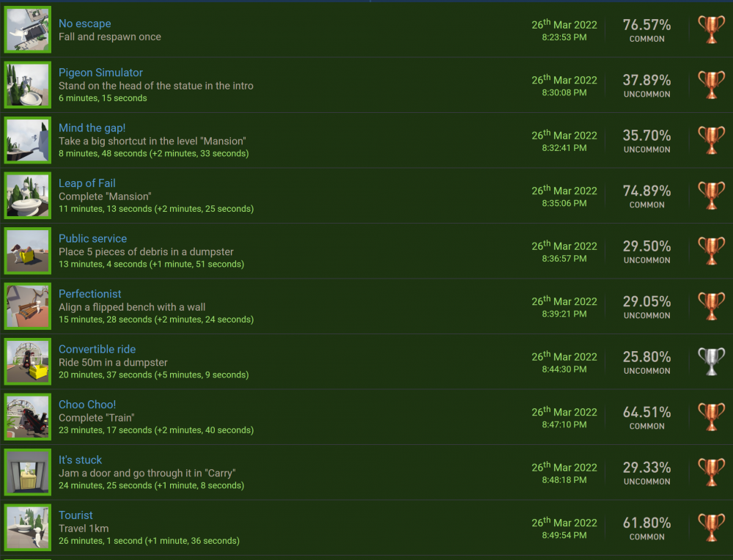The image size is (733, 560).
Task: Open the Choo Choo! trophy link
Action: click(x=86, y=405)
